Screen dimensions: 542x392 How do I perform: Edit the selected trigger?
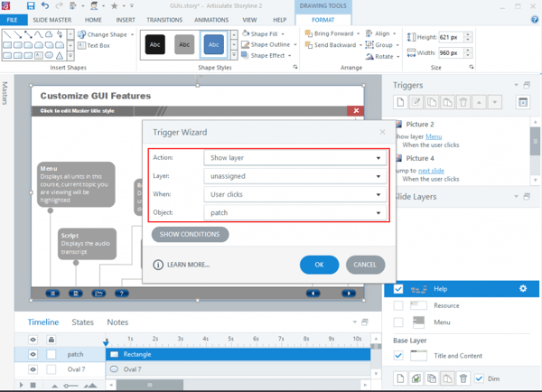tap(416, 102)
